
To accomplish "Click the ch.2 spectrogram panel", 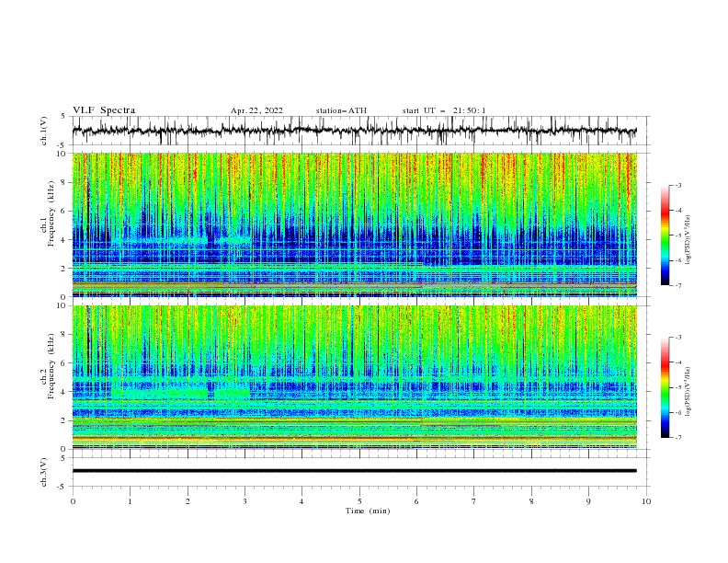I will (x=354, y=377).
